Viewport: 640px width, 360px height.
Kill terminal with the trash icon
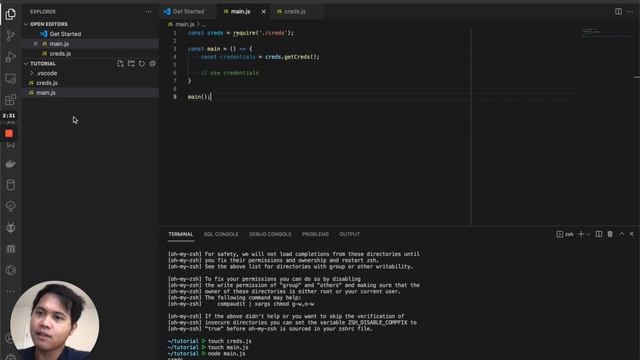click(610, 234)
